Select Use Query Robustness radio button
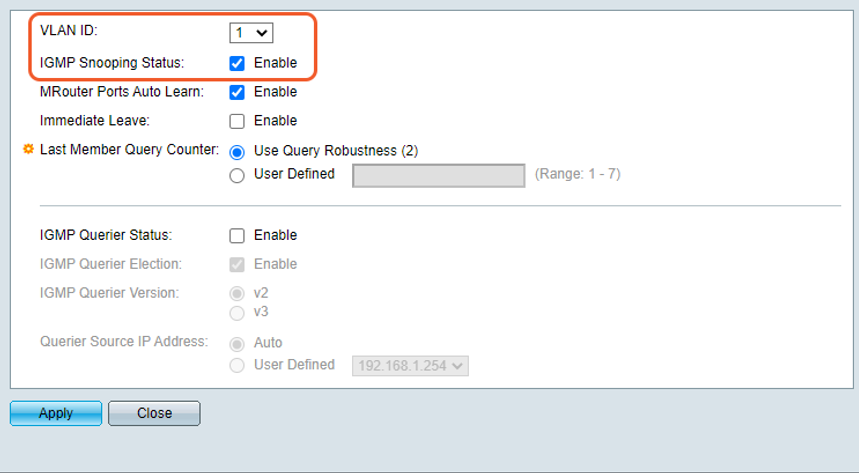 (237, 152)
